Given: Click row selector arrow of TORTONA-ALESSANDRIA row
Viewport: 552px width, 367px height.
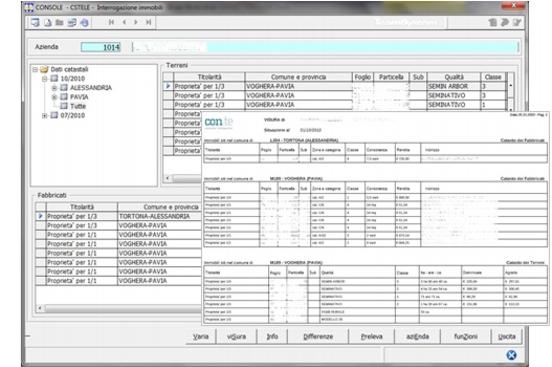Looking at the screenshot, I should pyautogui.click(x=41, y=216).
